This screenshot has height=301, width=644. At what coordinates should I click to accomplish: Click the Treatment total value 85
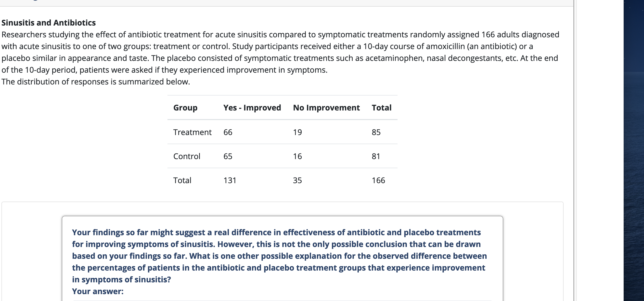coord(376,132)
